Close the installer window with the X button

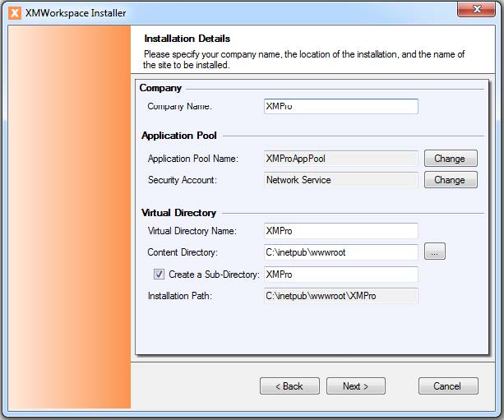coord(478,11)
